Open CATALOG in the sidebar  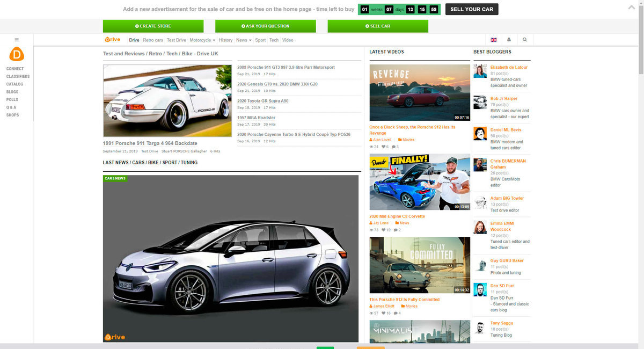coord(14,84)
